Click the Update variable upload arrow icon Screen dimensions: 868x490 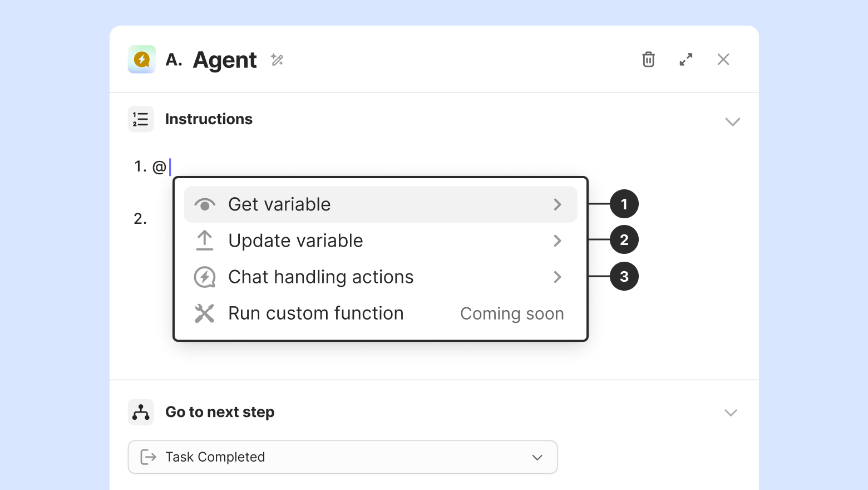[205, 241]
